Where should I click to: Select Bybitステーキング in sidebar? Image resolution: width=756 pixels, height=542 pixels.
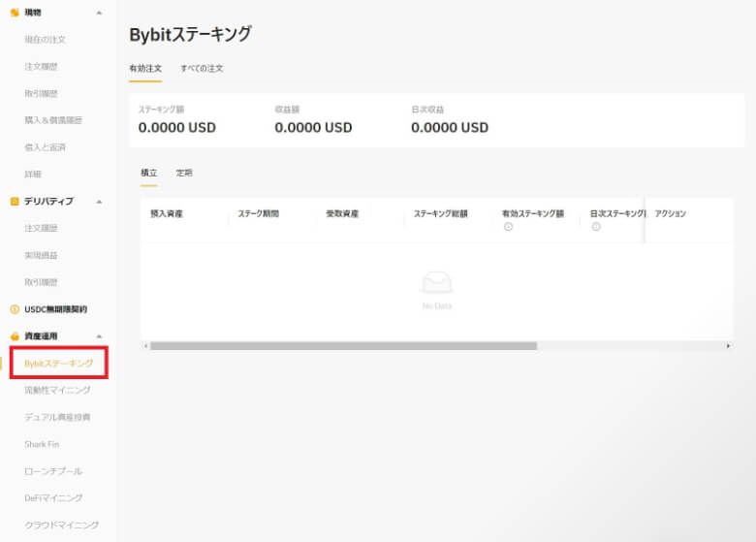(x=59, y=363)
